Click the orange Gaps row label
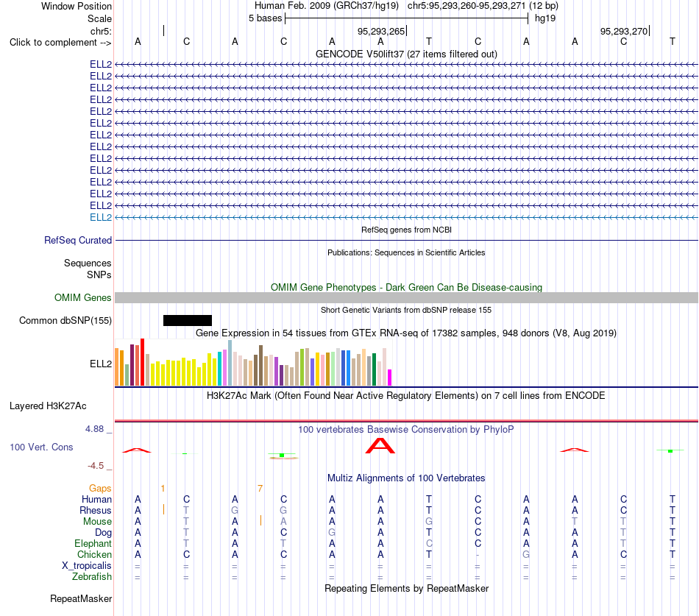Viewport: 699px width, 616px height. click(100, 489)
